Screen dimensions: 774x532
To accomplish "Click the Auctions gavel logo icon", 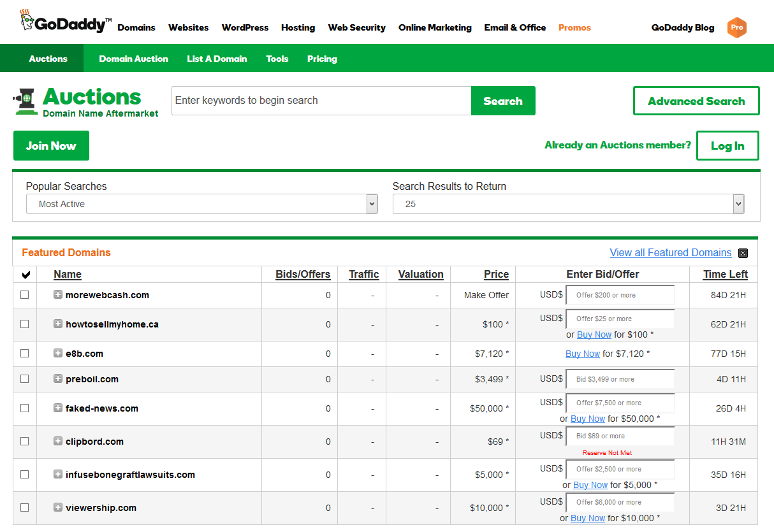I will click(26, 102).
